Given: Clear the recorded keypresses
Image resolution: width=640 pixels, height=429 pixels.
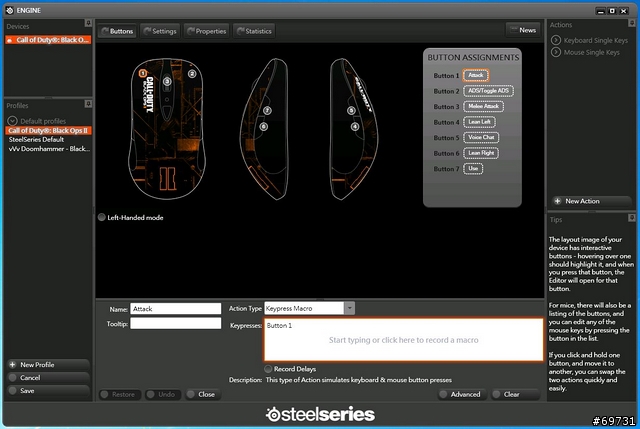Looking at the screenshot, I should pos(515,394).
